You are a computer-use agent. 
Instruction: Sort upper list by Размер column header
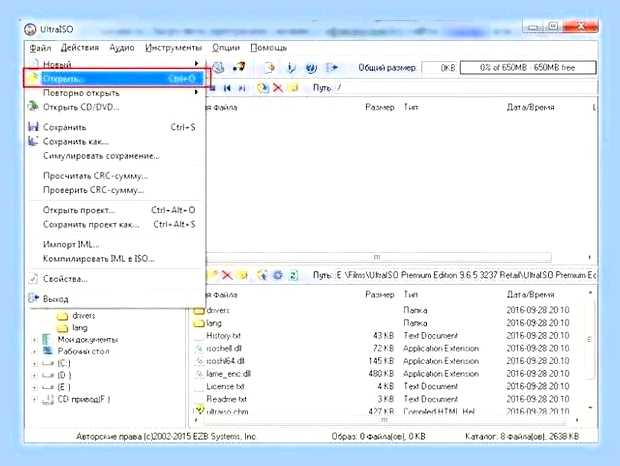(x=380, y=107)
